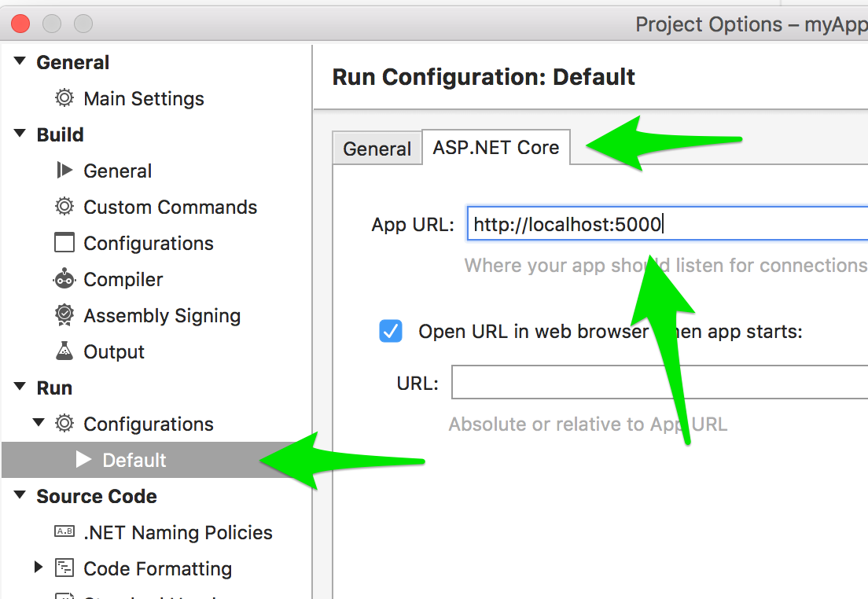Uncheck Open URL in web browser checkbox
868x599 pixels.
coord(391,332)
